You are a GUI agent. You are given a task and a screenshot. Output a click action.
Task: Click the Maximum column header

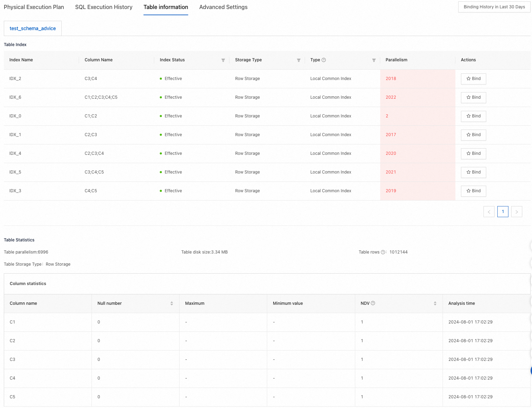tap(195, 303)
